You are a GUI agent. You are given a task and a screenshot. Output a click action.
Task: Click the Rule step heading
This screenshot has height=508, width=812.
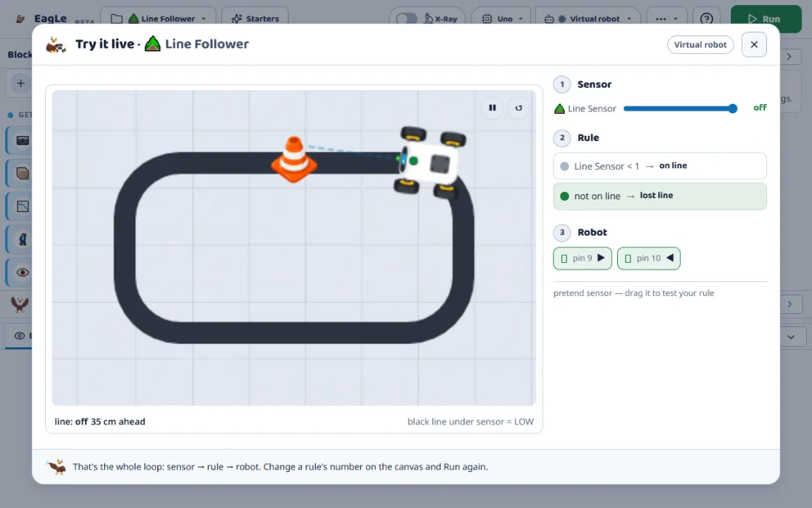pyautogui.click(x=588, y=138)
